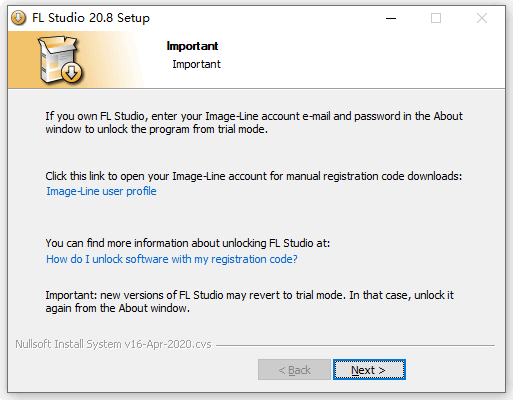Minimize the FL Studio Setup window
The height and width of the screenshot is (400, 513).
(x=391, y=18)
